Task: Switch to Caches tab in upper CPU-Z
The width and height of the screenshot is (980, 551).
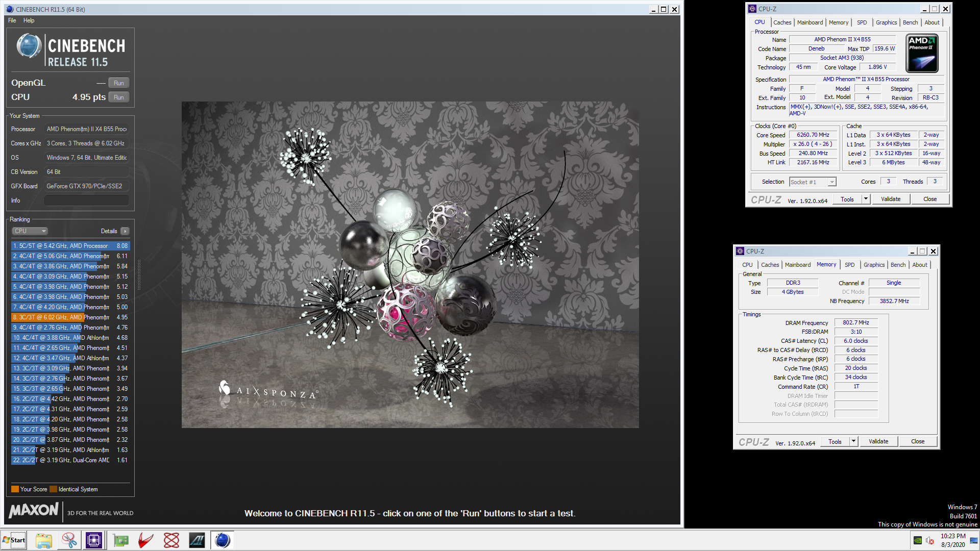Action: pos(782,22)
